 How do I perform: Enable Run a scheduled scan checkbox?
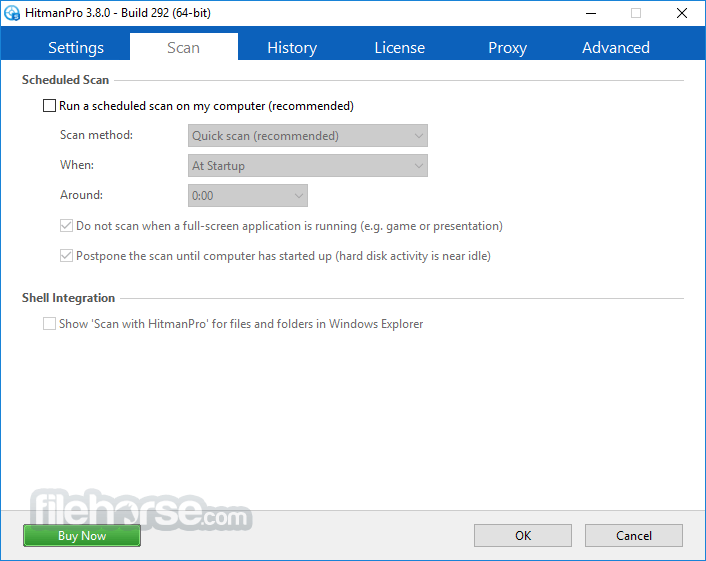(x=50, y=106)
